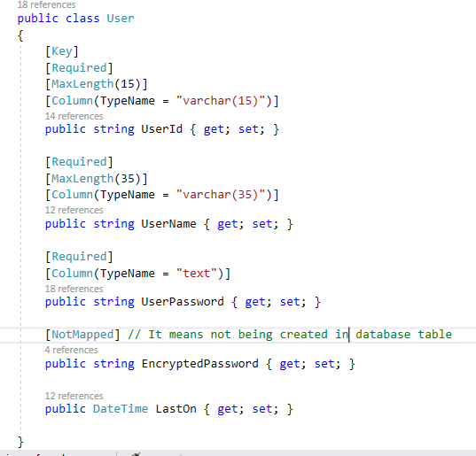The image size is (476, 456).
Task: Click the MaxLength(35) attribute
Action: (96, 179)
